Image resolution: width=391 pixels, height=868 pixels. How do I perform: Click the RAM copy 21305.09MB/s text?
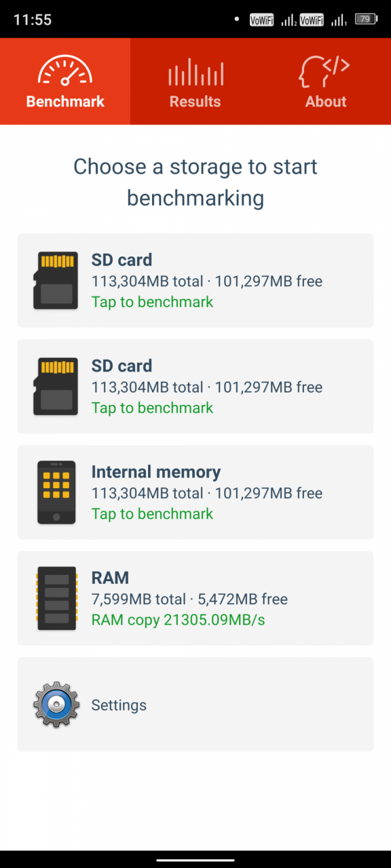[179, 620]
